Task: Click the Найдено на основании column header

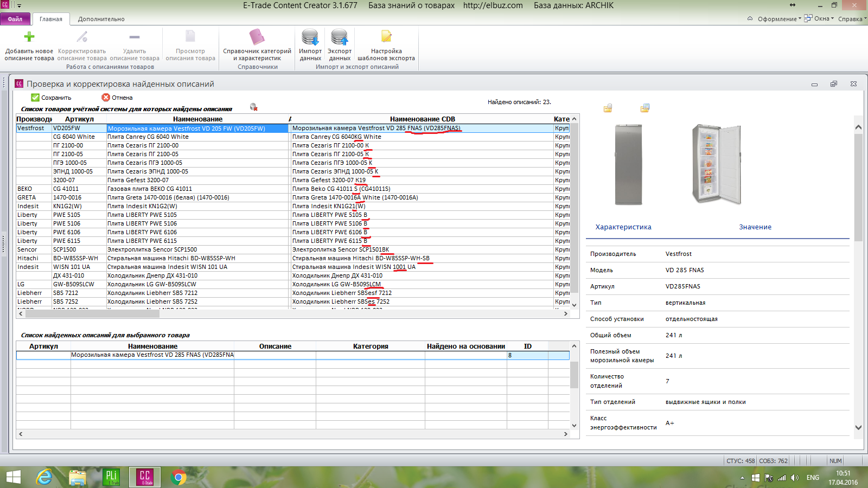Action: [466, 346]
